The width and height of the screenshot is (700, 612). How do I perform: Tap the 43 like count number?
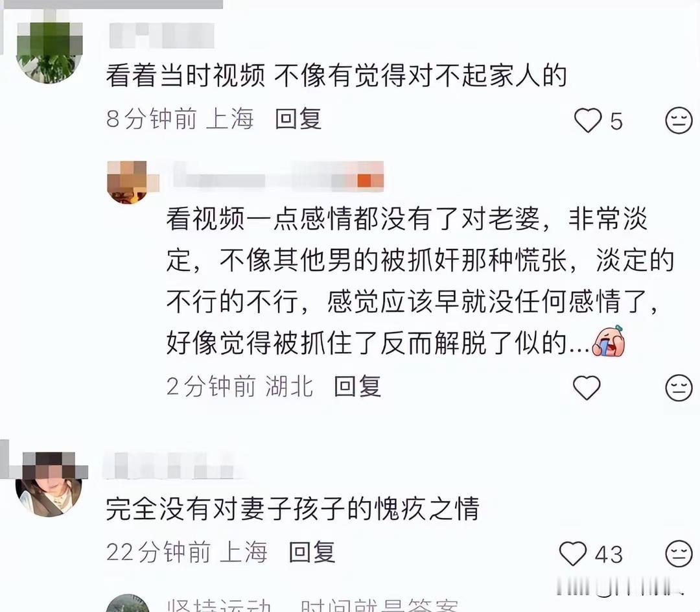[609, 554]
